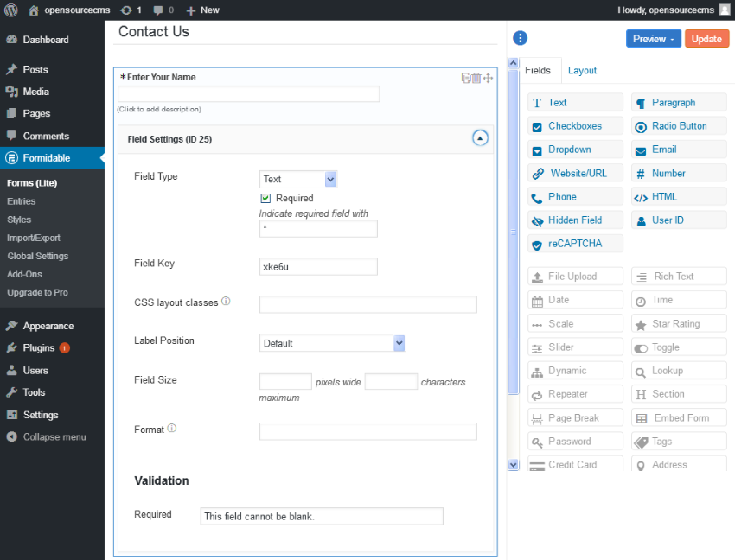
Task: Add a Checkboxes field to the form
Action: tap(575, 126)
